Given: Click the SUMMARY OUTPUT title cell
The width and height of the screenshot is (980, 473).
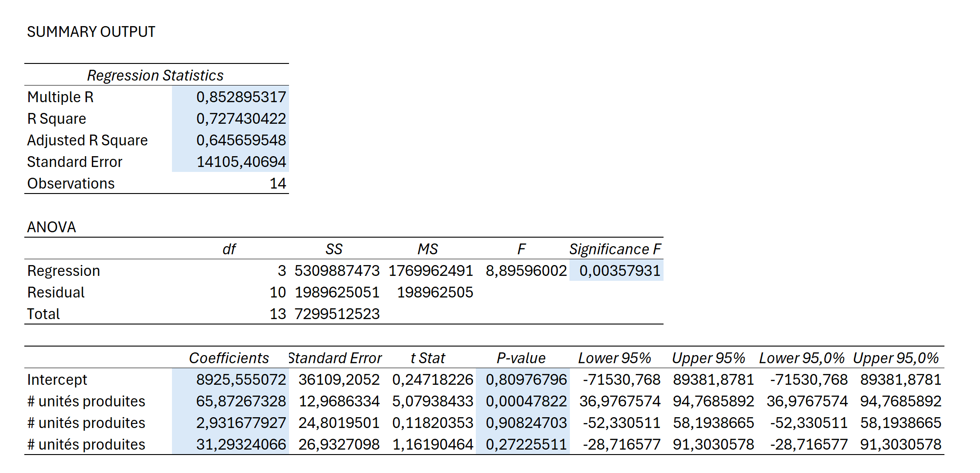Looking at the screenshot, I should tap(91, 32).
